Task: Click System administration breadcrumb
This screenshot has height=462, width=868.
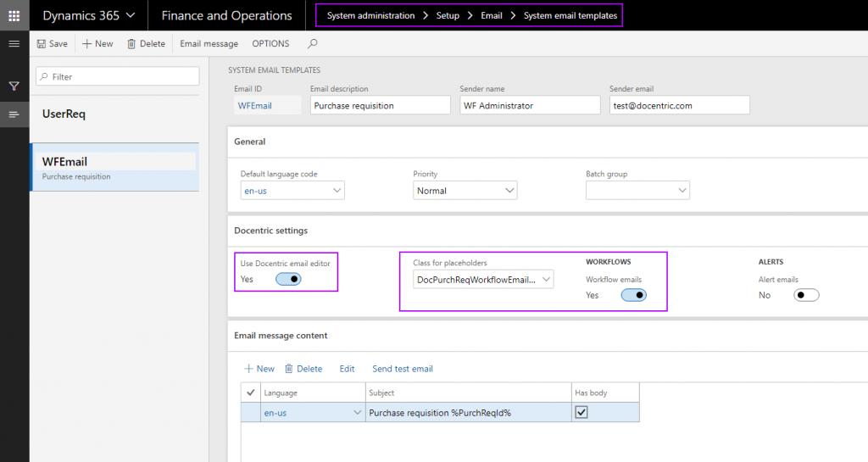Action: coord(370,15)
